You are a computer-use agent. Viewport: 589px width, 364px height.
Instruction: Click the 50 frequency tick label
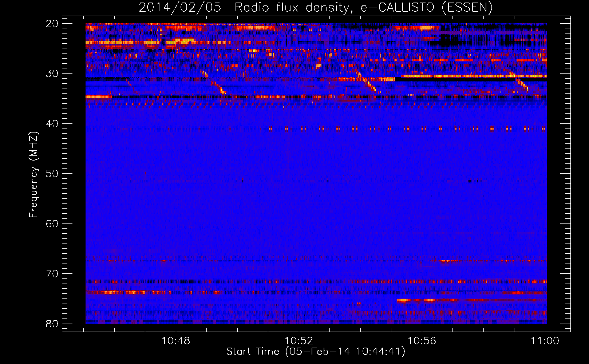point(52,174)
